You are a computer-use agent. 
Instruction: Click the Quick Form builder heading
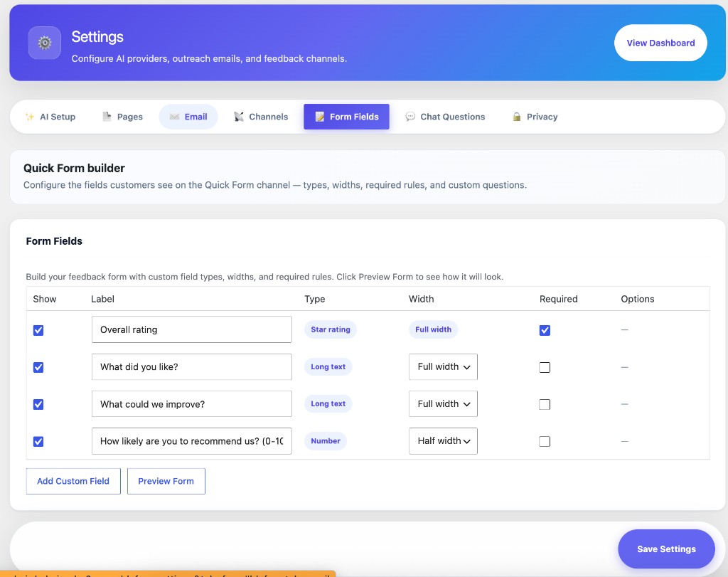[74, 168]
